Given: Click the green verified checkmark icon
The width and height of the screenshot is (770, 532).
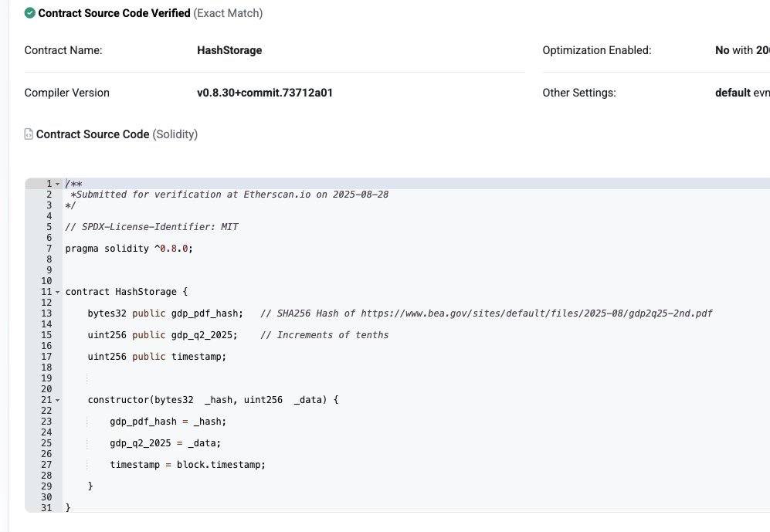Looking at the screenshot, I should 29,13.
